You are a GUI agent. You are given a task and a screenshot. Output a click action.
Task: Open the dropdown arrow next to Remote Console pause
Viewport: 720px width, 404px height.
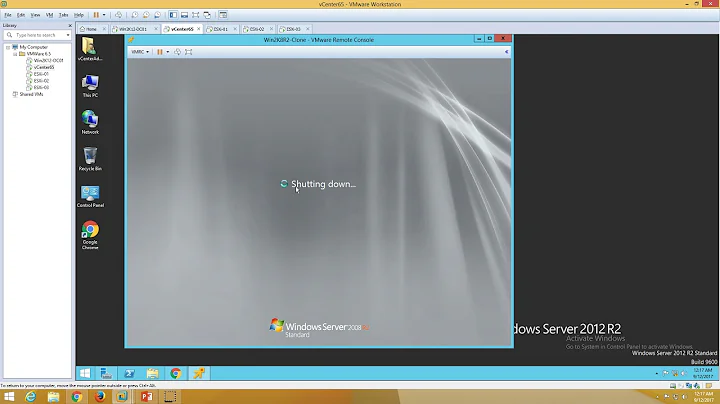click(168, 52)
